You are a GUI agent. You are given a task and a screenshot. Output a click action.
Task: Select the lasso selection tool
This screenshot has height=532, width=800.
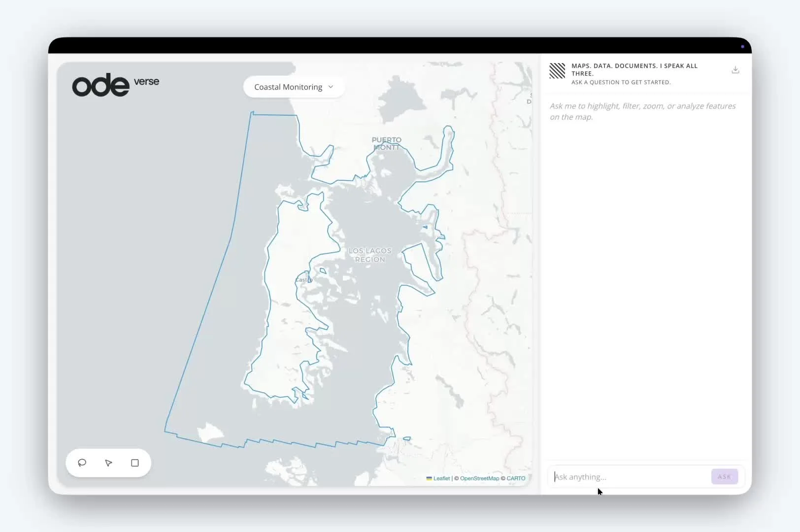[x=82, y=463]
